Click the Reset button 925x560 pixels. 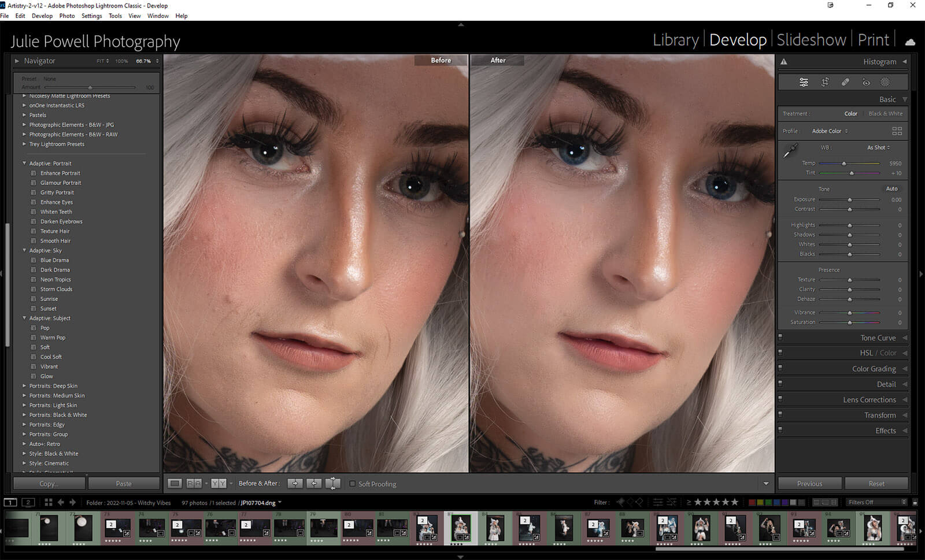click(876, 484)
